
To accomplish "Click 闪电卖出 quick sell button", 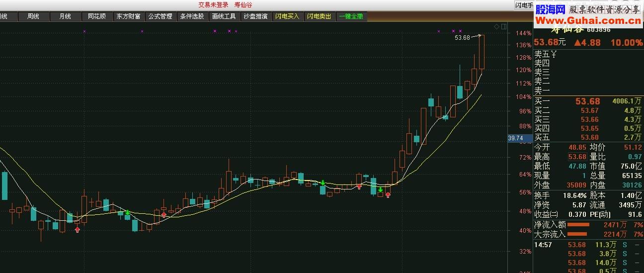I will [x=319, y=16].
